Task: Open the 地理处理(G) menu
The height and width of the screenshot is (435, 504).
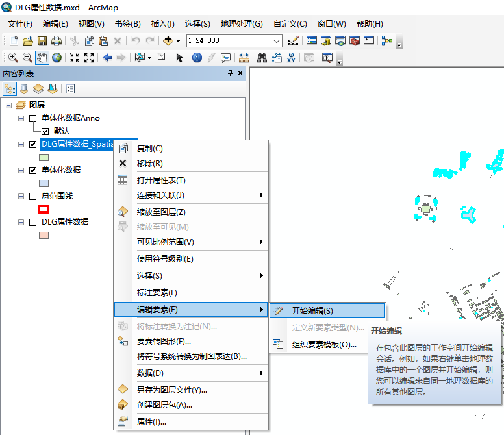Action: [x=242, y=24]
